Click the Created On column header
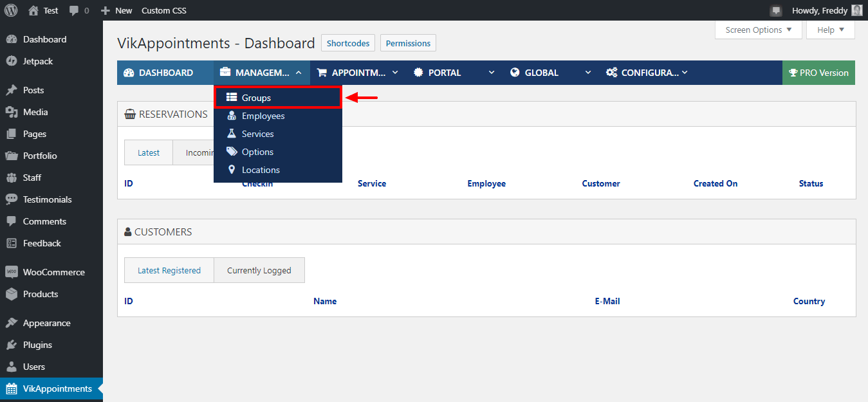Screen dimensions: 868x402 716,183
